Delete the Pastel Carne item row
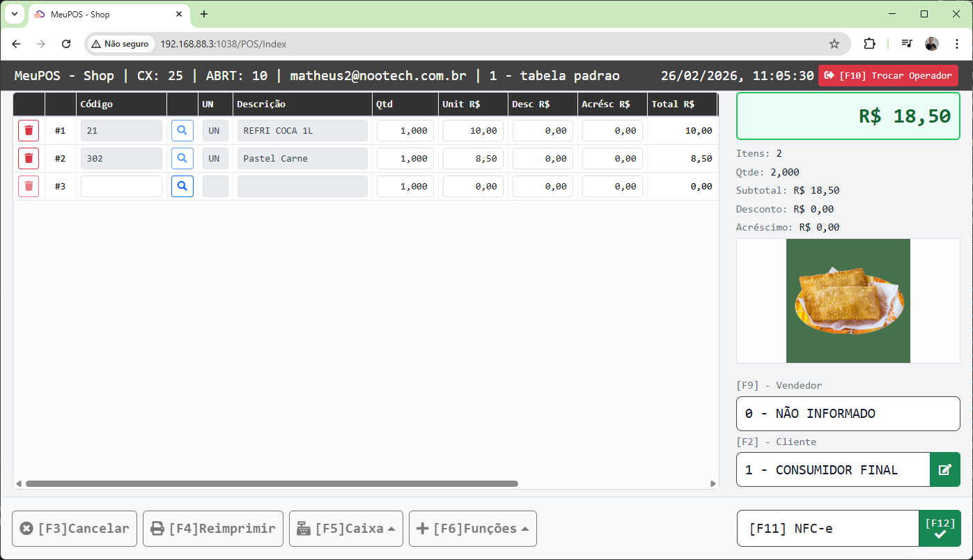The height and width of the screenshot is (560, 973). click(29, 159)
